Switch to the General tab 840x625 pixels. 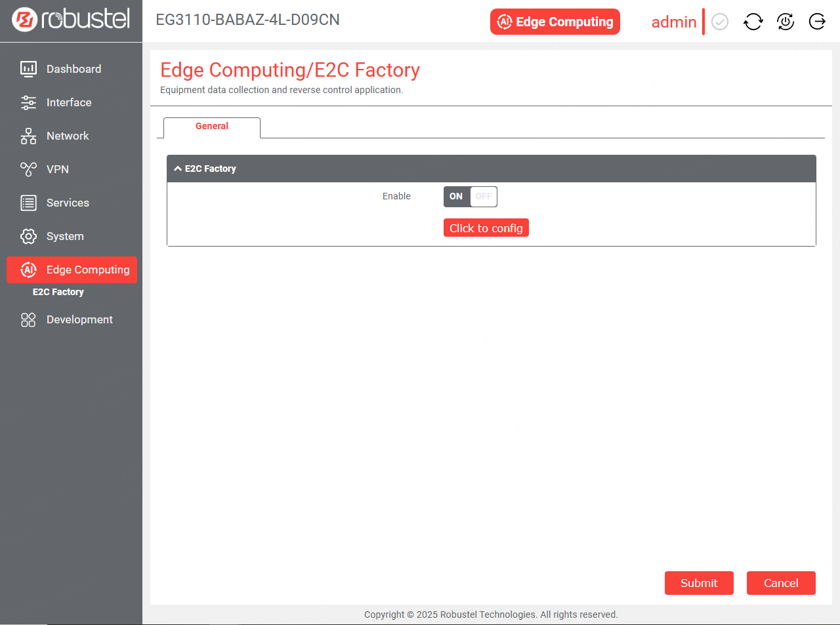(x=211, y=127)
